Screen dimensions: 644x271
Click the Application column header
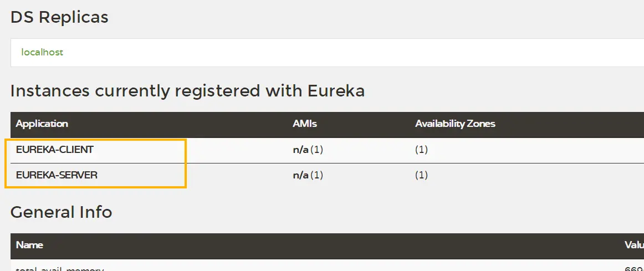[x=42, y=124]
